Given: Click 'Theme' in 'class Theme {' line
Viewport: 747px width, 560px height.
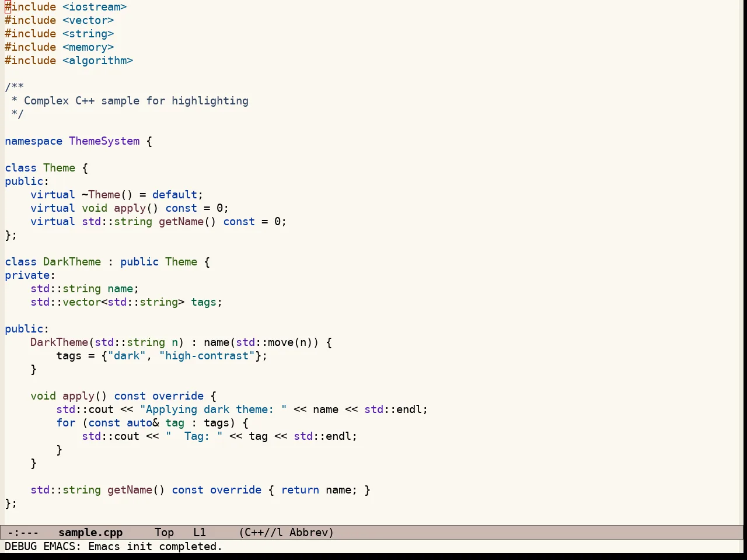Looking at the screenshot, I should tap(59, 168).
